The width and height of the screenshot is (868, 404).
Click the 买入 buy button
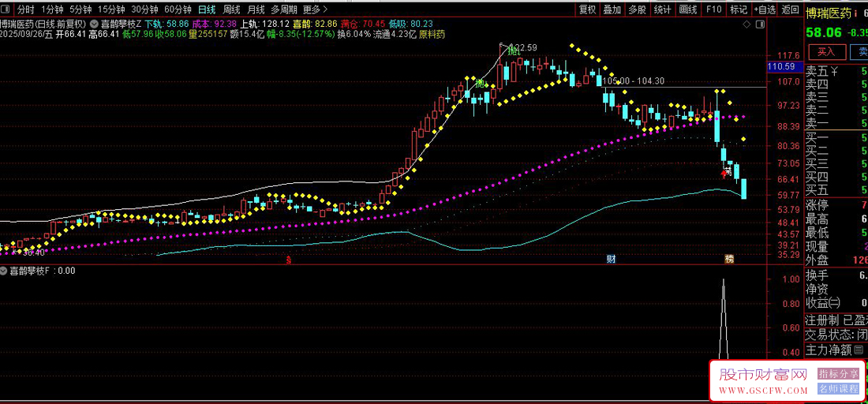(826, 52)
